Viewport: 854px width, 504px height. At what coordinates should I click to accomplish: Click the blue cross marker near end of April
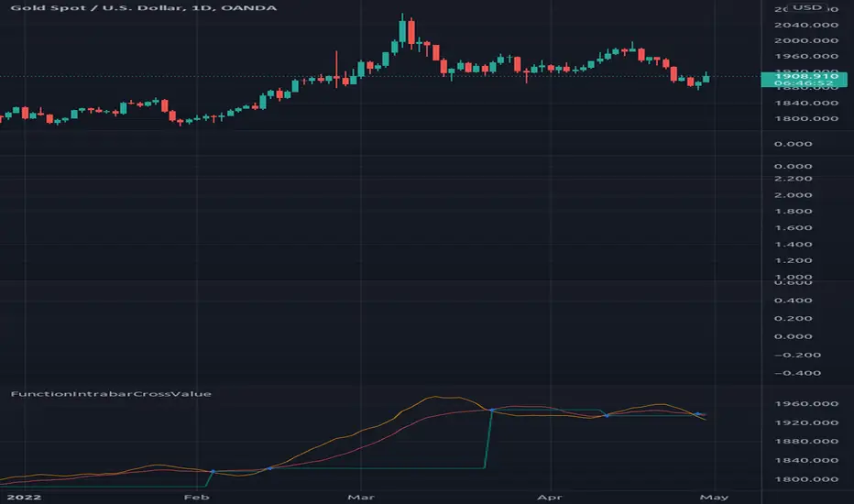click(x=697, y=414)
